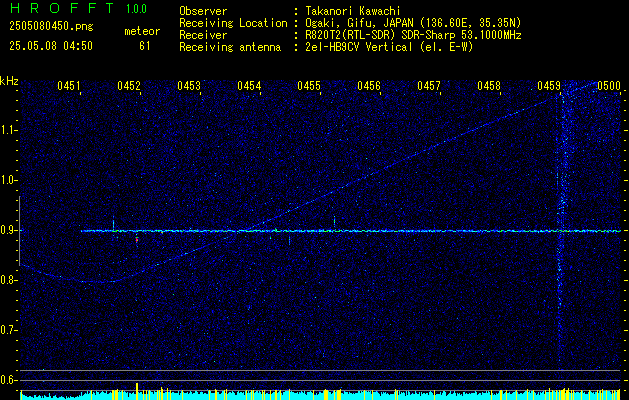
Task: Click the 0456 time marker
Action: coord(369,86)
